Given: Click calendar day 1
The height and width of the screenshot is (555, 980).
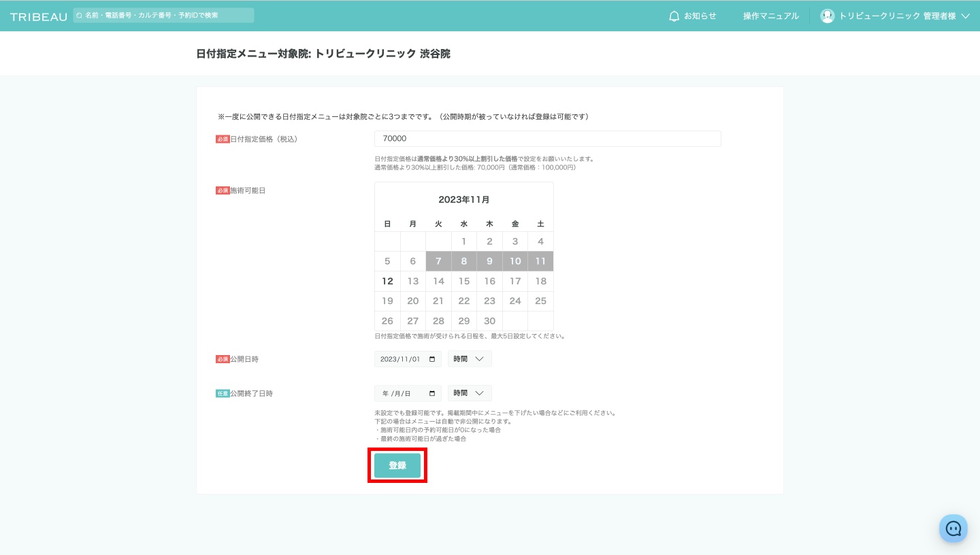Looking at the screenshot, I should click(x=464, y=241).
